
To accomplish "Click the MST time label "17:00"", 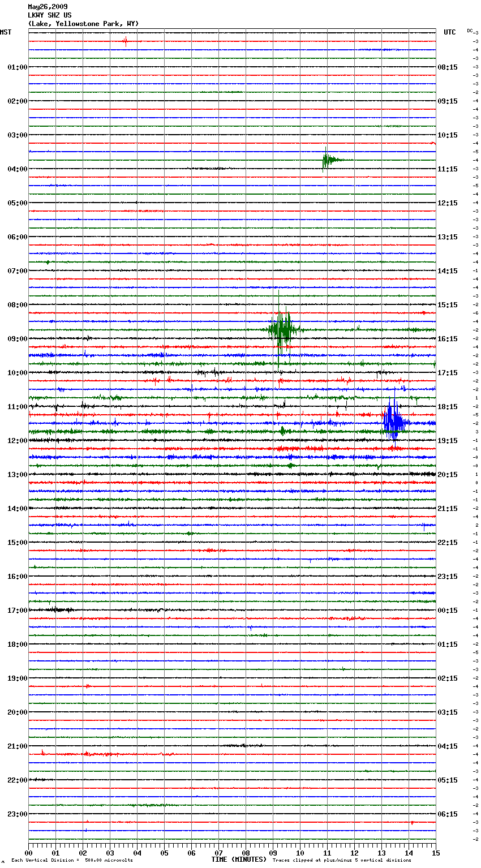I will pyautogui.click(x=18, y=611).
